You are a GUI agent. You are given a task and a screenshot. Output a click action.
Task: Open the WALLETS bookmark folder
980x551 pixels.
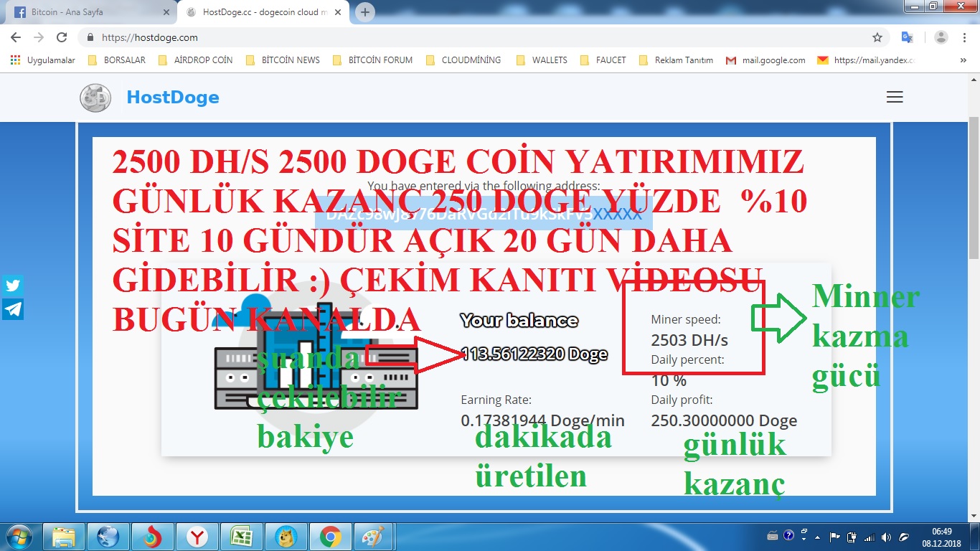(x=542, y=60)
